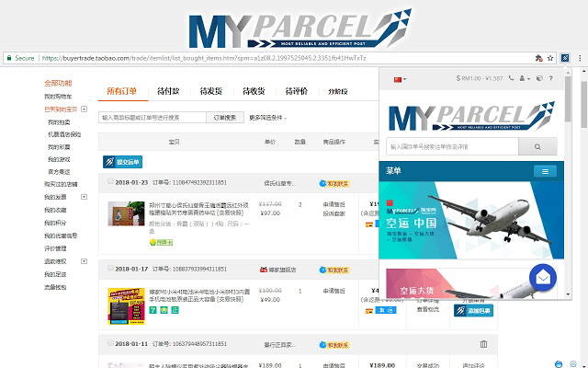This screenshot has height=368, width=588.
Task: Open the first order product thumbnail
Action: tap(127, 213)
